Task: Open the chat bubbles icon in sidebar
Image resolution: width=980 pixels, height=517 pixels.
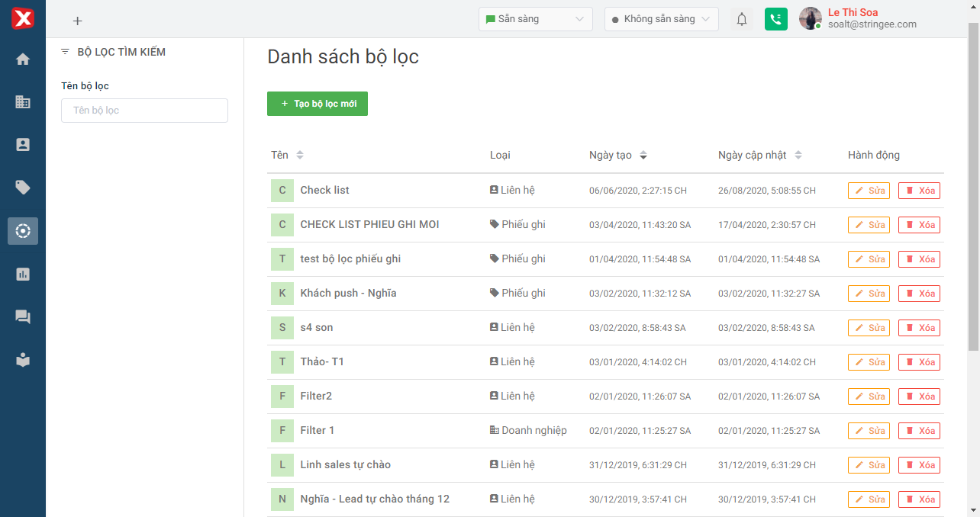Action: [23, 317]
